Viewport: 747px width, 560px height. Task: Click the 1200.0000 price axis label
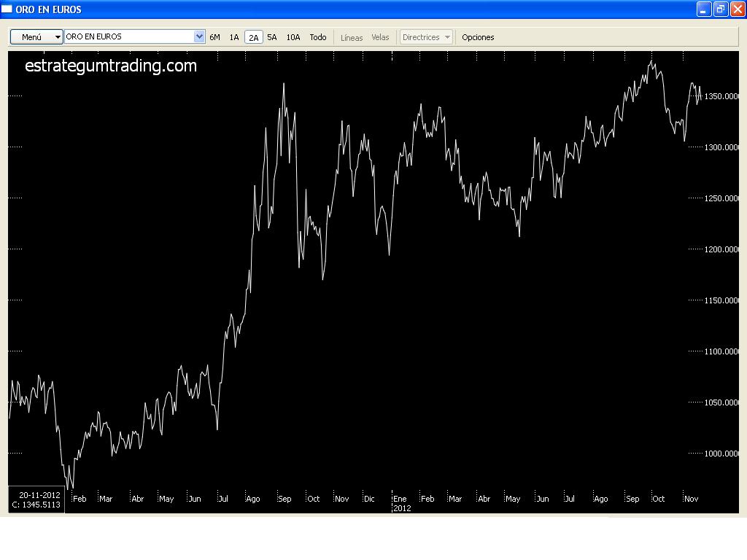point(721,249)
